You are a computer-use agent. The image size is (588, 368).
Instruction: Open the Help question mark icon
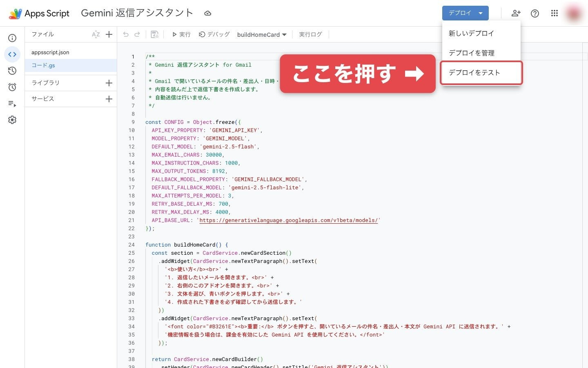pos(535,13)
